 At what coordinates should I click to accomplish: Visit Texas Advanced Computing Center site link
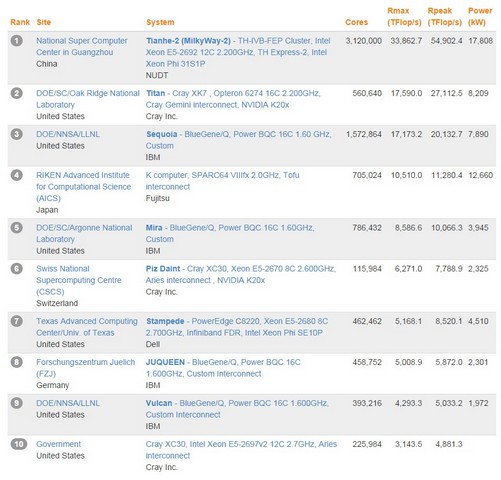(x=87, y=327)
